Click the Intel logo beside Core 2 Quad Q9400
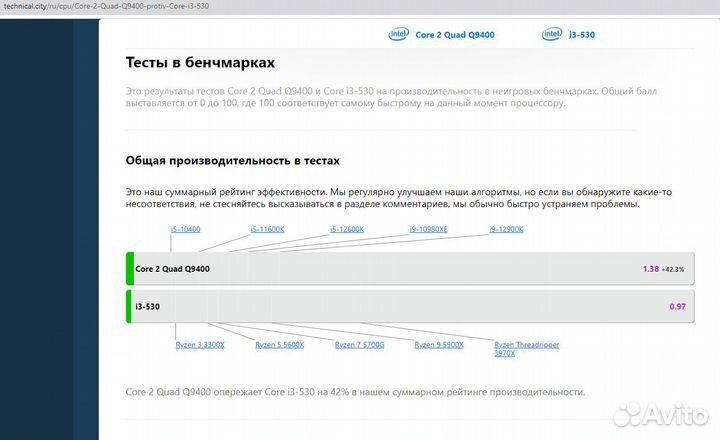This screenshot has height=440, width=720. click(398, 34)
